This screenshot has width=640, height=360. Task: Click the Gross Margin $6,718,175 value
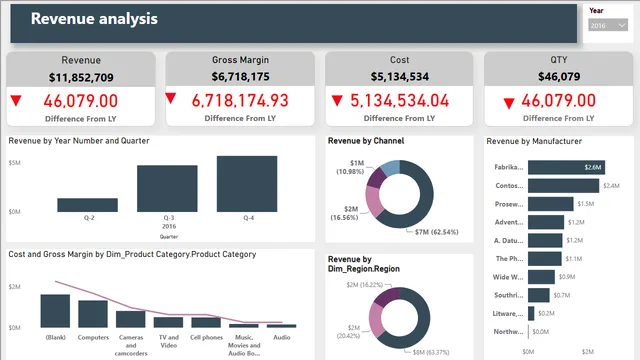coord(240,77)
